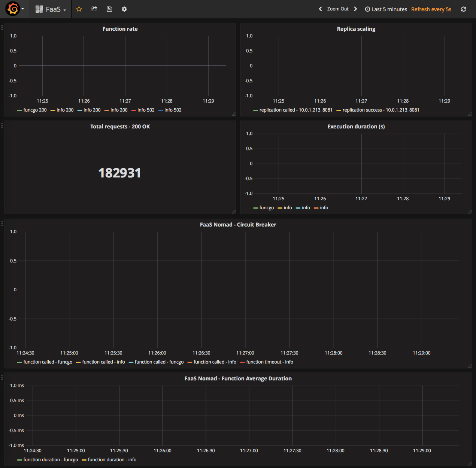Open the Function rate panel title menu
The height and width of the screenshot is (468, 476).
[120, 29]
